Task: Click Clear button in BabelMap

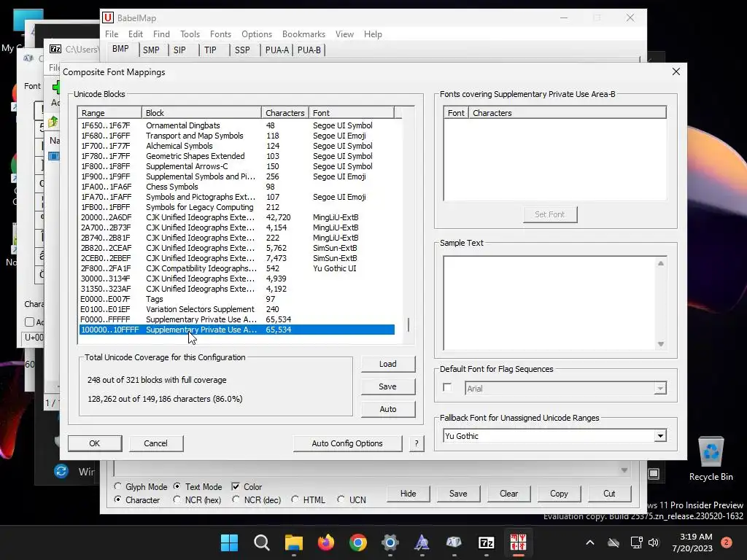Action: [508, 494]
